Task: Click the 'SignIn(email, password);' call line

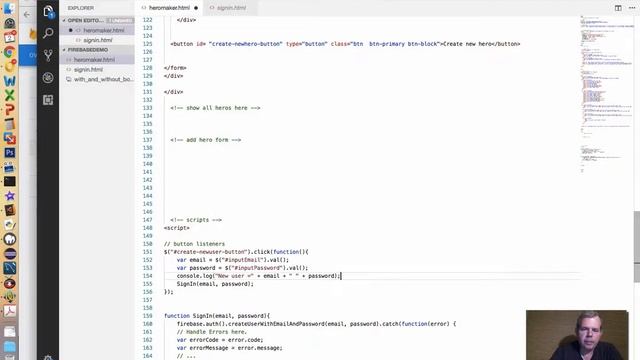Action: [215, 284]
